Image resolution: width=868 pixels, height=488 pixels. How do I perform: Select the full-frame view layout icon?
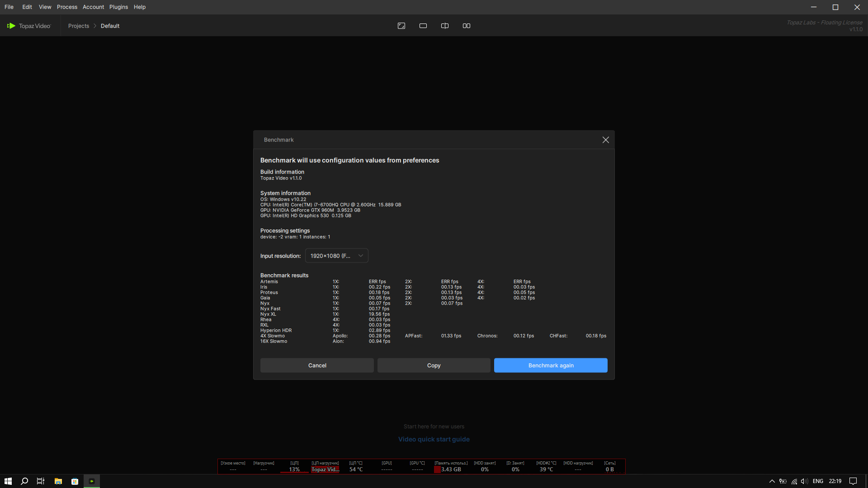pos(401,26)
